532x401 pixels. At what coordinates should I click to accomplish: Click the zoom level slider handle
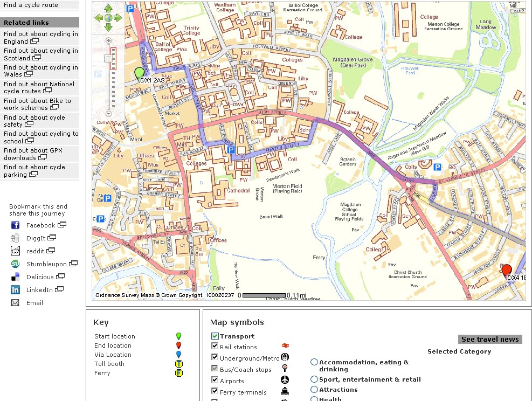(x=108, y=58)
